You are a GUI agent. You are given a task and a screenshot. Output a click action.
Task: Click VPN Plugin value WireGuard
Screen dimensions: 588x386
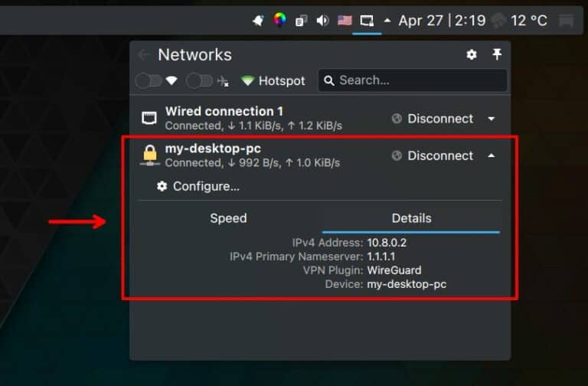click(x=394, y=270)
